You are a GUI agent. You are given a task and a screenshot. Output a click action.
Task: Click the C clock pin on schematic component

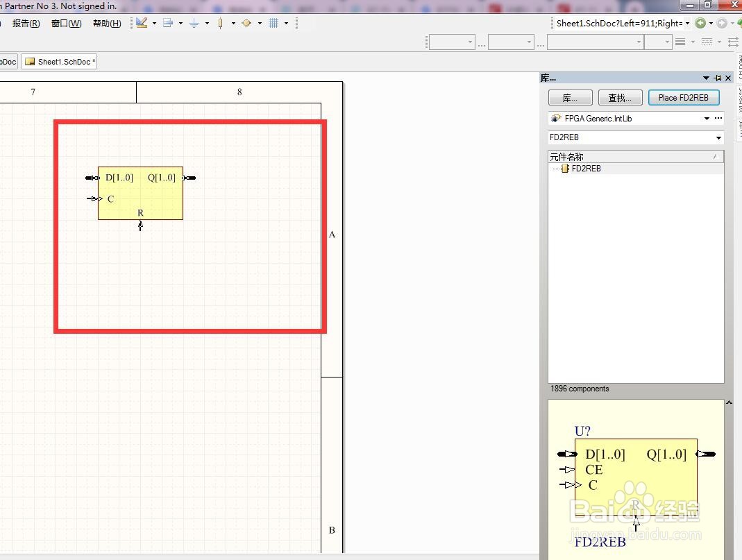coord(94,198)
